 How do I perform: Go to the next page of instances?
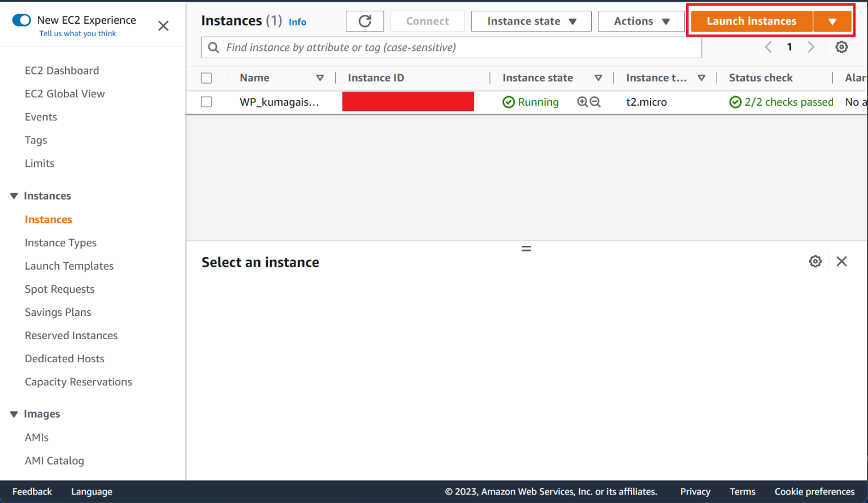(811, 47)
